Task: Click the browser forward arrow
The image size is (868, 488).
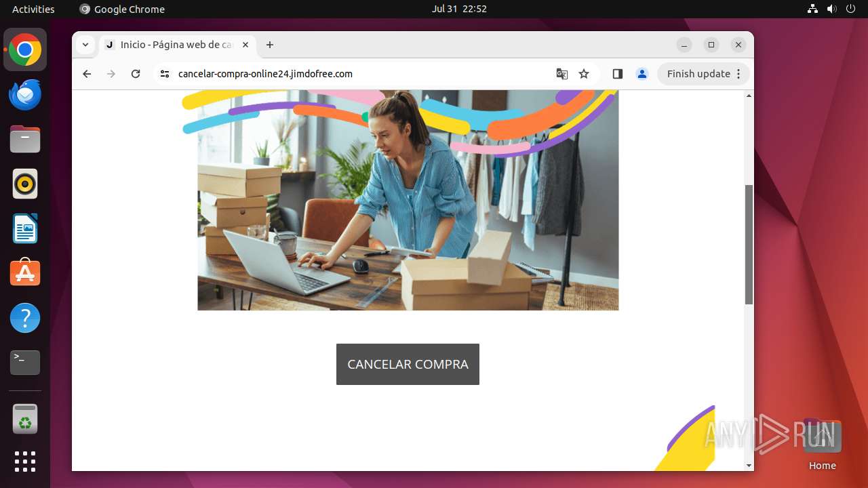Action: (x=111, y=74)
